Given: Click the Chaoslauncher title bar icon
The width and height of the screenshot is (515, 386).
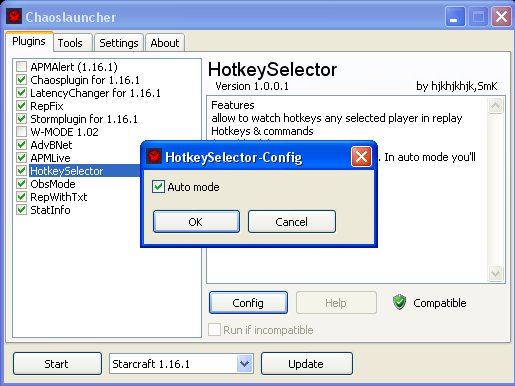Looking at the screenshot, I should (x=14, y=16).
